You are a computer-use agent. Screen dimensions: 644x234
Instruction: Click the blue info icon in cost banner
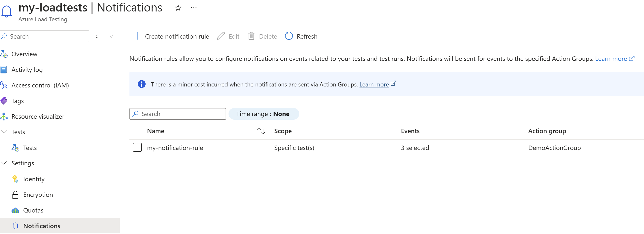click(141, 84)
